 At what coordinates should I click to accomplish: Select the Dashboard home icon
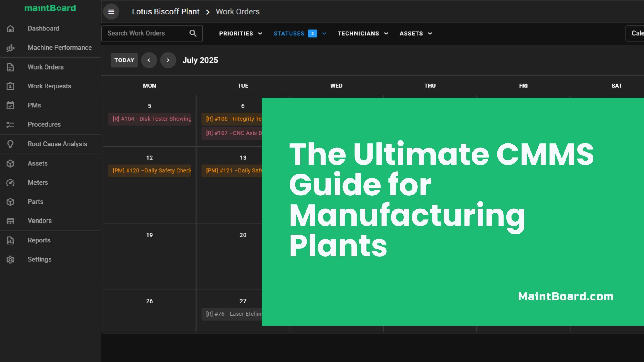pos(10,28)
